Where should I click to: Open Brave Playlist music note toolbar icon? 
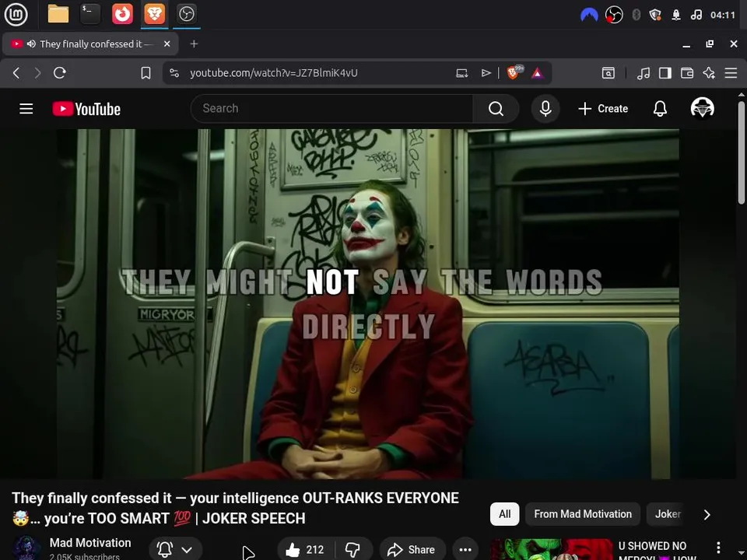644,73
